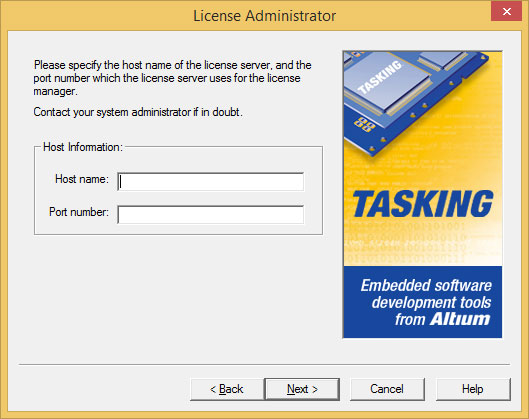Click the license server instruction paragraph
Screen dimensions: 529x419
tap(172, 78)
